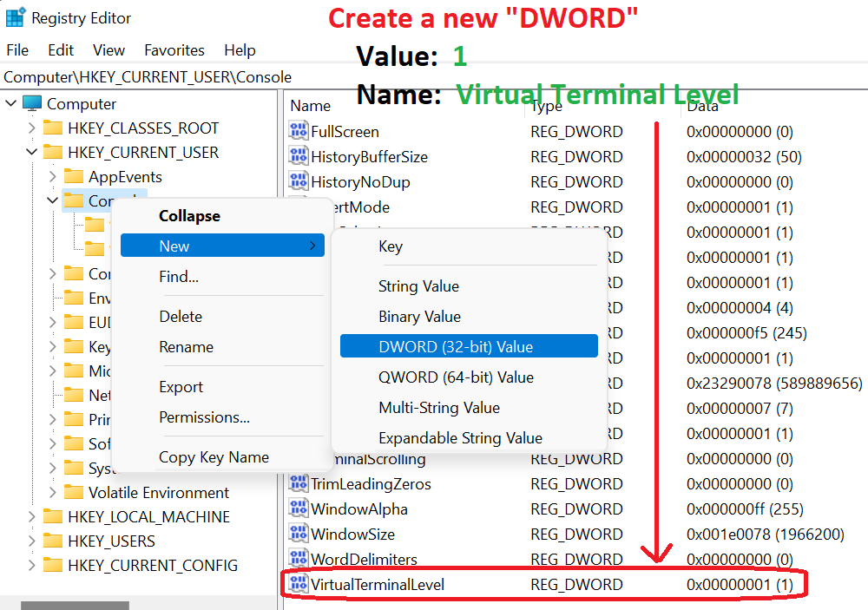Click the VirtualTerminalLevel data 0x00000001 (1)

tap(740, 585)
